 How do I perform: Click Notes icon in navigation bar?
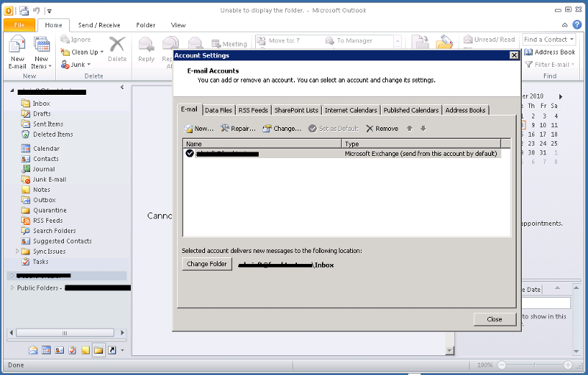coord(85,350)
